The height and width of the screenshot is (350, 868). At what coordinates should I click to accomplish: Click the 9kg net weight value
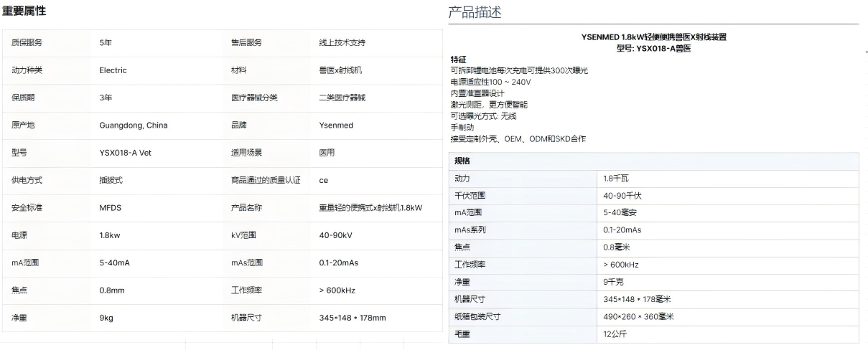tap(106, 318)
